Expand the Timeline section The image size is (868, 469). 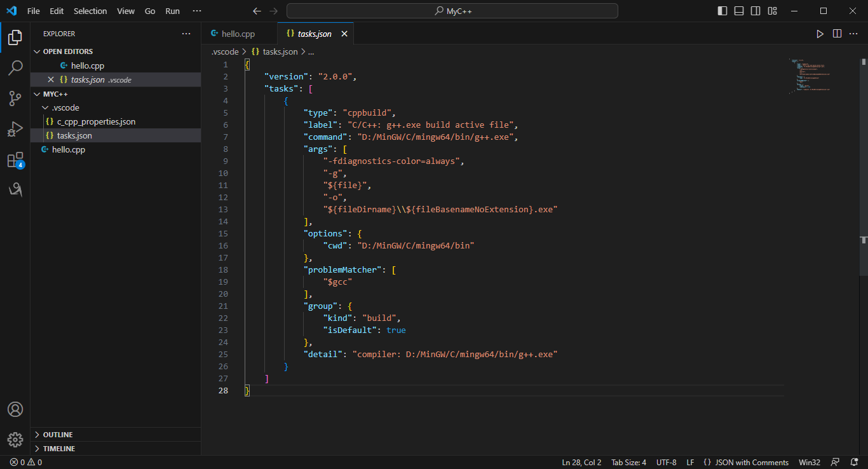(x=59, y=449)
